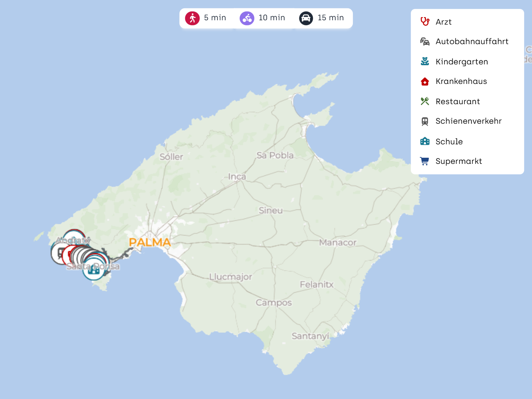Click the red Krankenhaus house icon
532x399 pixels.
coord(425,81)
